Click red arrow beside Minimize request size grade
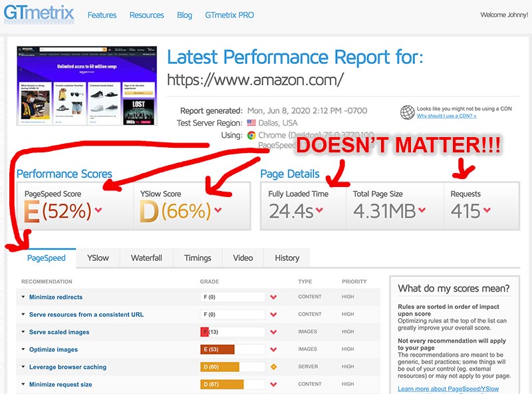Image resolution: width=532 pixels, height=394 pixels. click(273, 385)
